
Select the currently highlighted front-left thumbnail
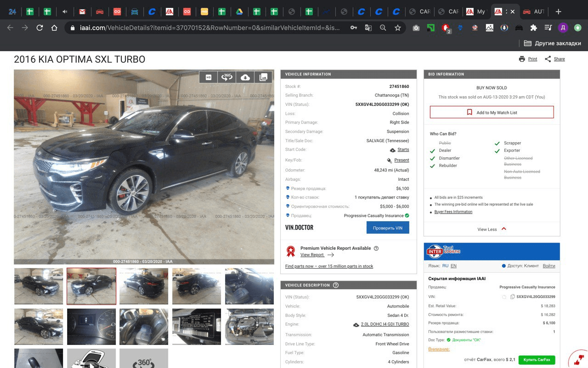pos(91,286)
